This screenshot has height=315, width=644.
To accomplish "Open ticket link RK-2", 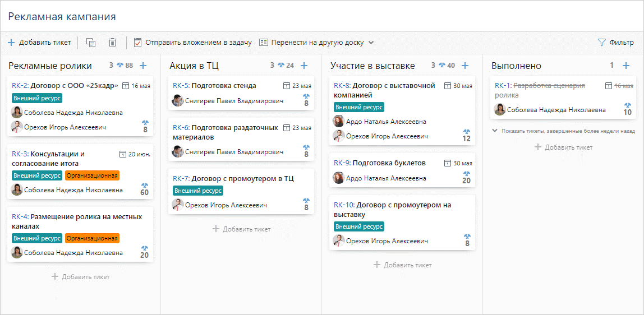I will [x=20, y=86].
